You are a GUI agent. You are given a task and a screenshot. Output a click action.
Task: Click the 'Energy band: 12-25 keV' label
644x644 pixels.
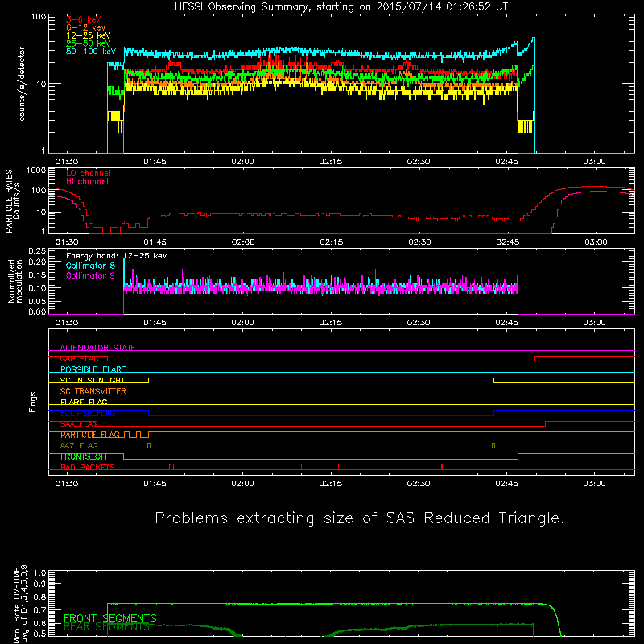point(117,256)
